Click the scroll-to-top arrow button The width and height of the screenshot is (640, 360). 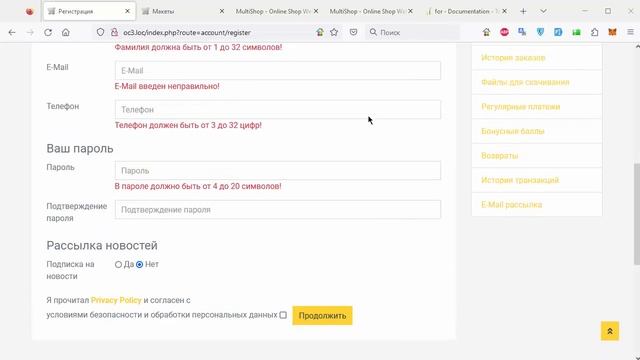(610, 331)
